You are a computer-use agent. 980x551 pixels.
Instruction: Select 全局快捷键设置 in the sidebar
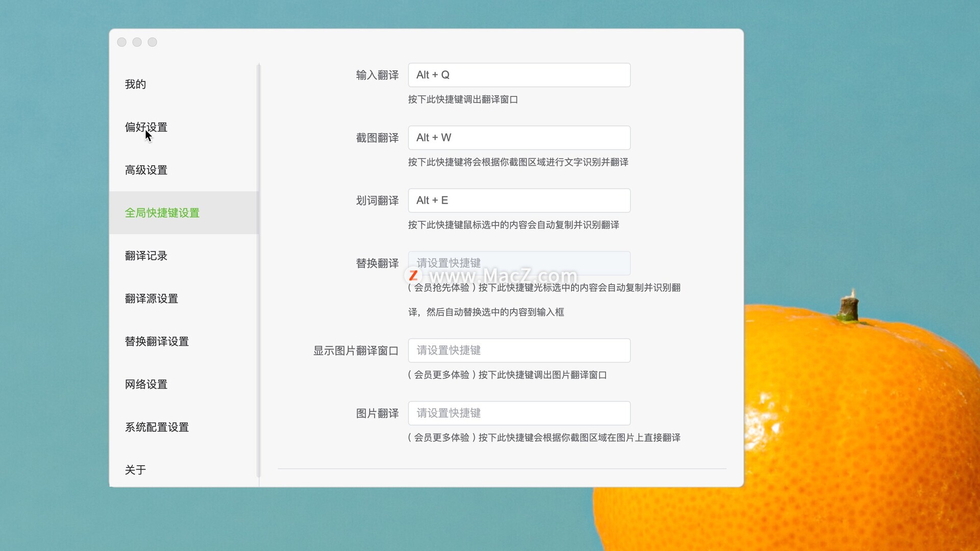click(x=184, y=213)
